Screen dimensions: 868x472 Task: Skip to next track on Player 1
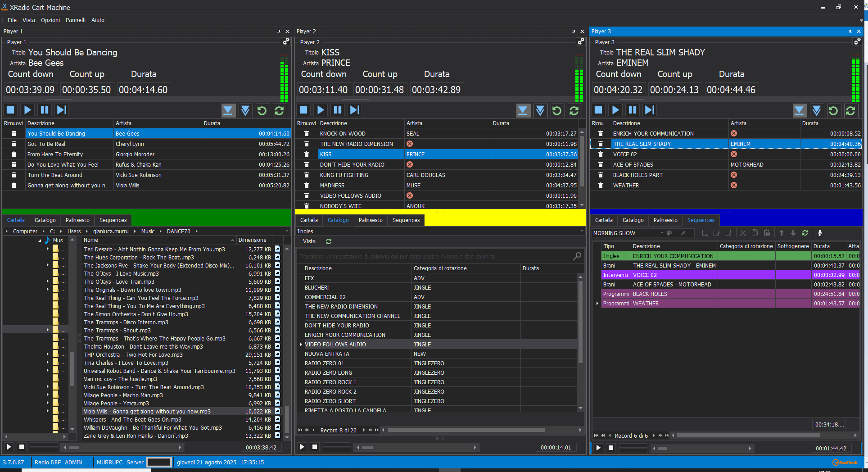(x=62, y=110)
